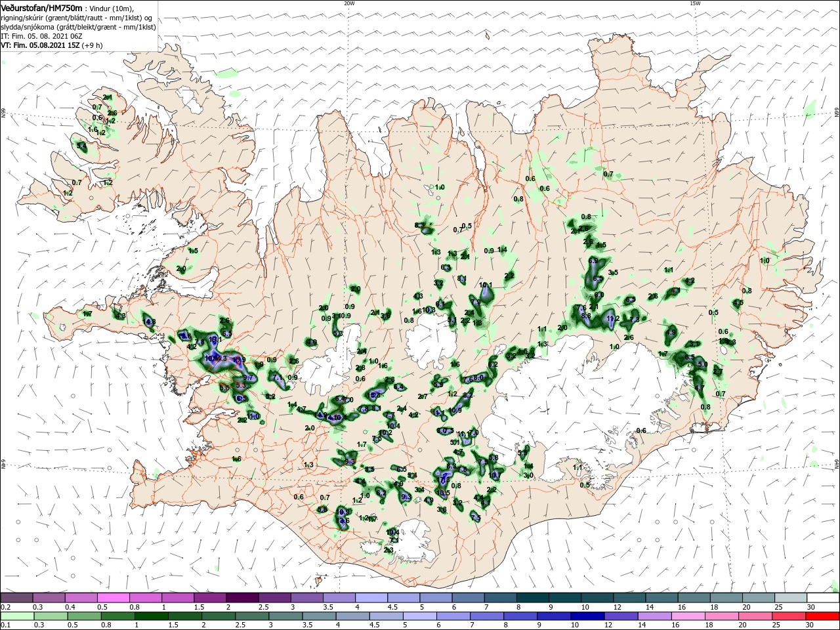Click the 10.5 precipitation value on the map
The width and height of the screenshot is (840, 630).
(443, 493)
